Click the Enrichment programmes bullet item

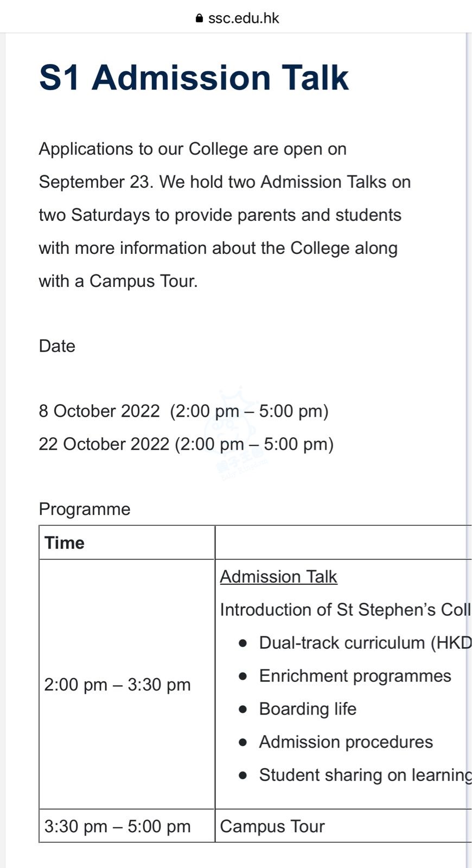point(355,676)
